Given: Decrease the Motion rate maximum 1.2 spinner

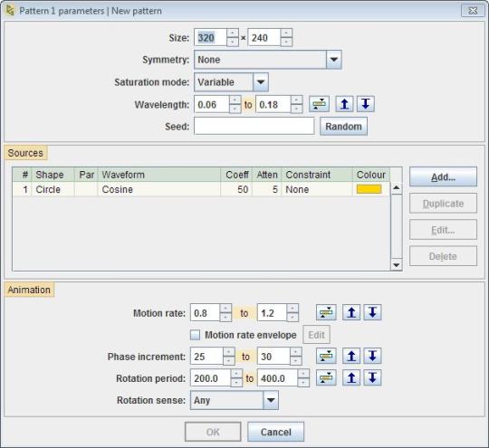Looking at the screenshot, I should tap(292, 317).
